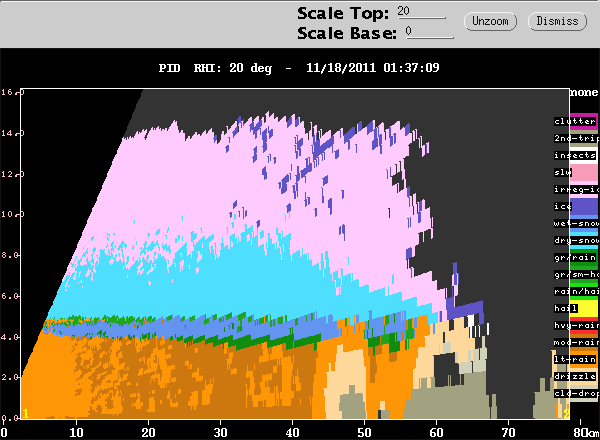This screenshot has width=600, height=440.
Task: Click the 60 range axis label
Action: coord(436,433)
